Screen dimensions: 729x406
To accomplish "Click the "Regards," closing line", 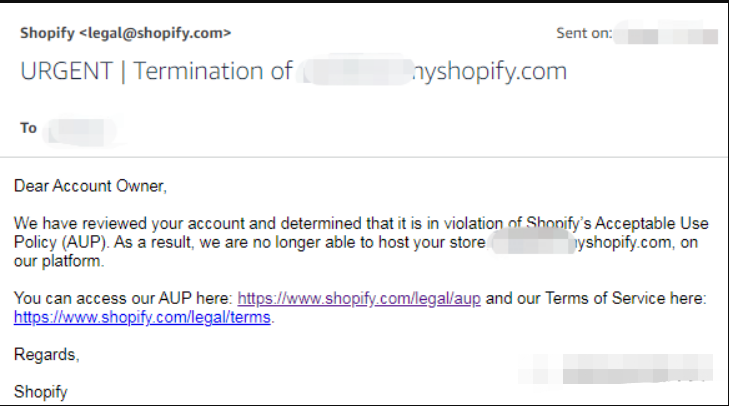I will (x=46, y=355).
